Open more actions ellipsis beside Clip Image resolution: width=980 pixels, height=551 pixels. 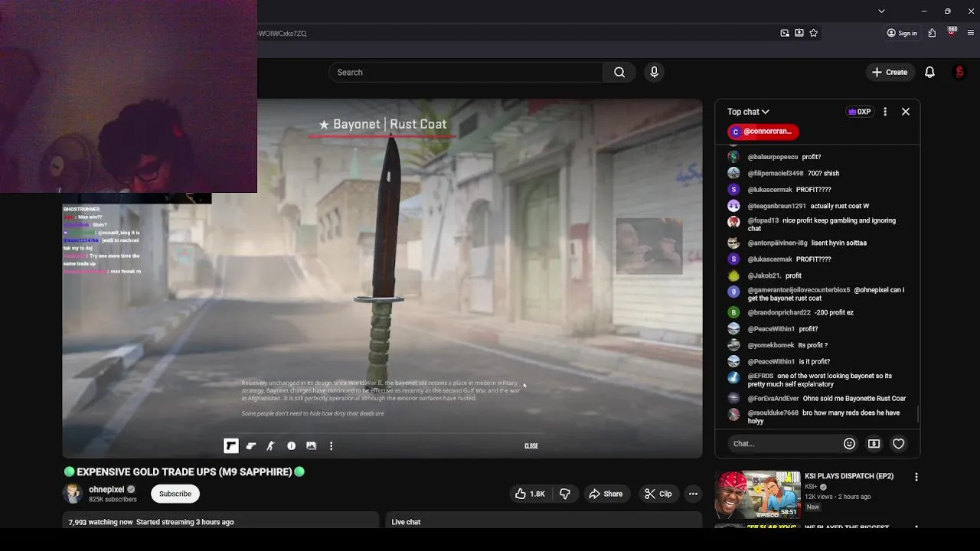(693, 494)
